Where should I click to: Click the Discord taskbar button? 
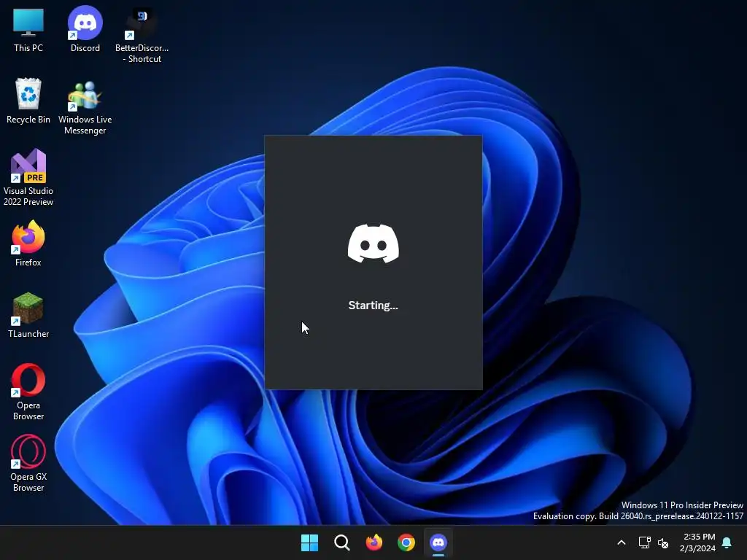tap(438, 542)
